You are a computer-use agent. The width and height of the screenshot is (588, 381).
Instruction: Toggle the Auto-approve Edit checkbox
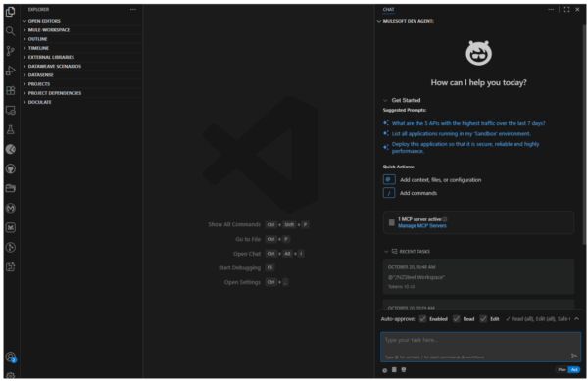(x=483, y=319)
